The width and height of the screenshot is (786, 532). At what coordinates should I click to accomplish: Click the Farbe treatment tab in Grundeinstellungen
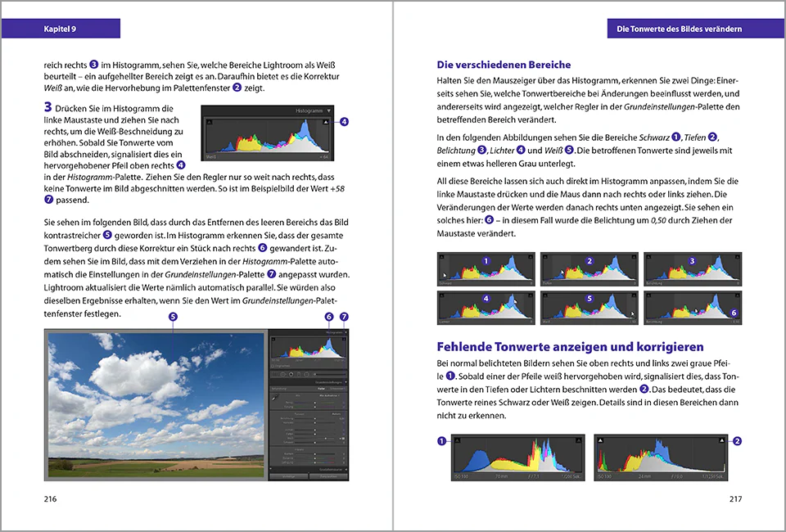pyautogui.click(x=321, y=389)
